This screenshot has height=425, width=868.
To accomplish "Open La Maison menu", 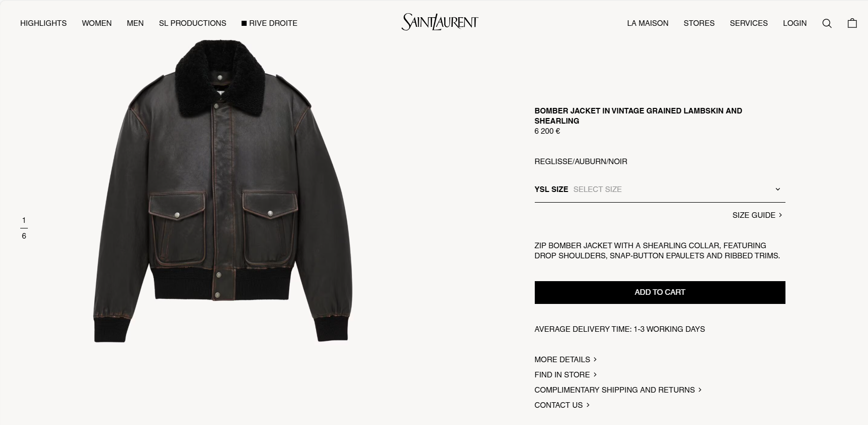I will (648, 23).
